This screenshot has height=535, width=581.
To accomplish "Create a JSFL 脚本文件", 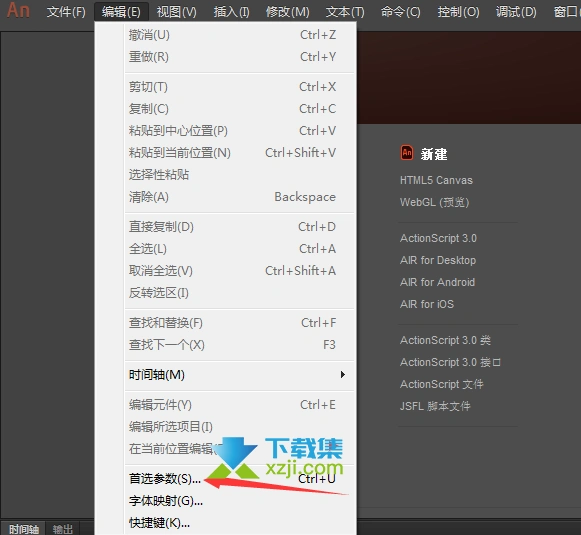I will point(435,406).
